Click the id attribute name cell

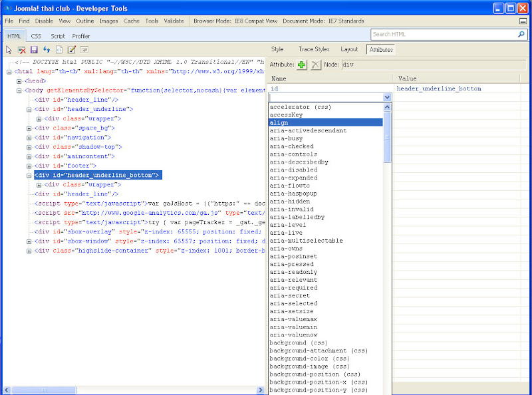[x=330, y=88]
